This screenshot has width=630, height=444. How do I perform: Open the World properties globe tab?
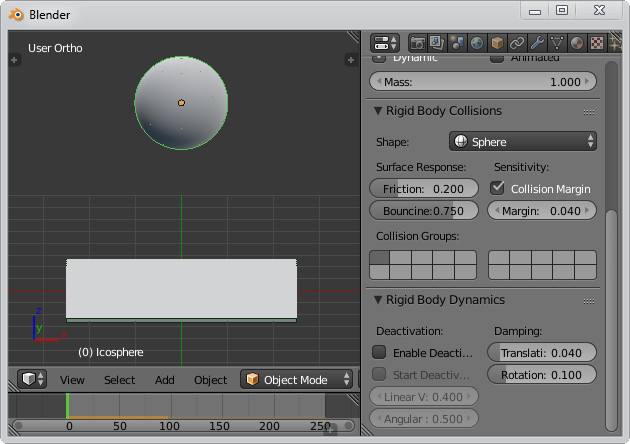(x=477, y=43)
